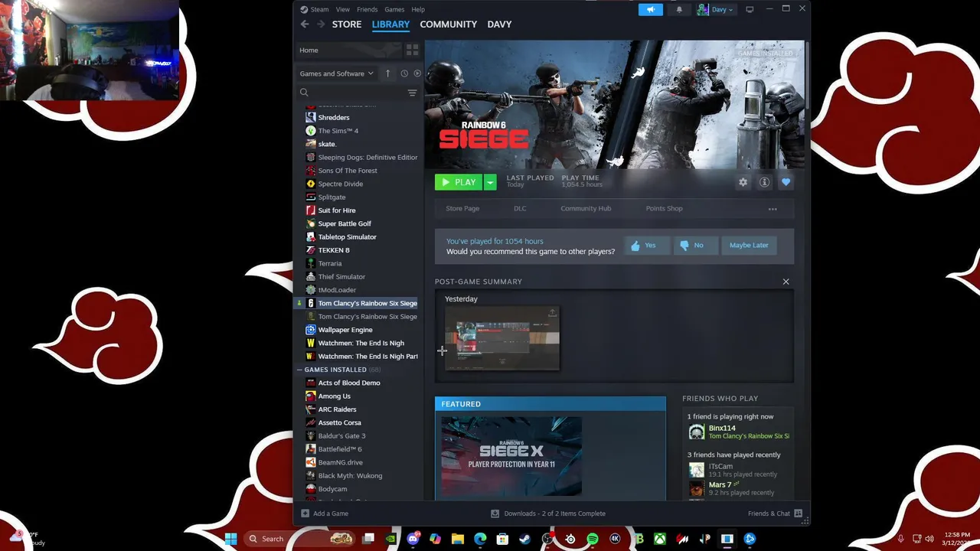Switch to Big Picture mode monitor icon
Screen dimensions: 980x551
click(x=750, y=9)
